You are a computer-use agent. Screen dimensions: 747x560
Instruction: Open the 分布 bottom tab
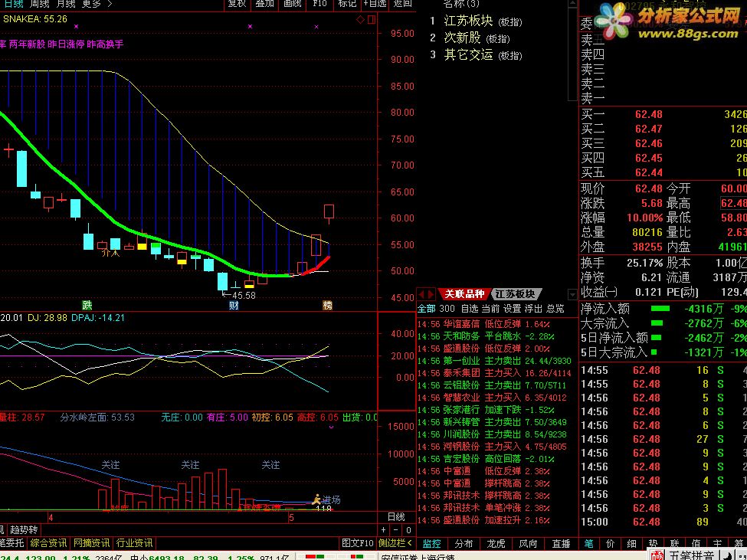(464, 543)
